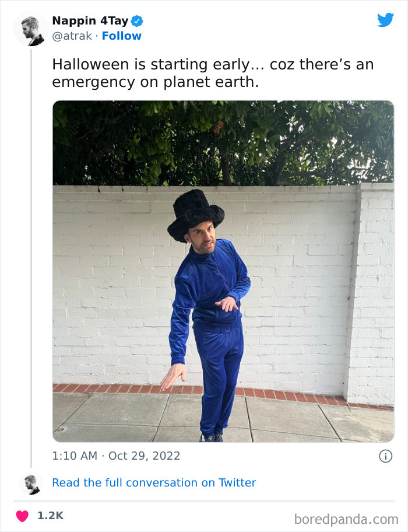Viewport: 408px width, 532px height.
Task: Click the verified blue checkmark badge
Action: (x=136, y=20)
